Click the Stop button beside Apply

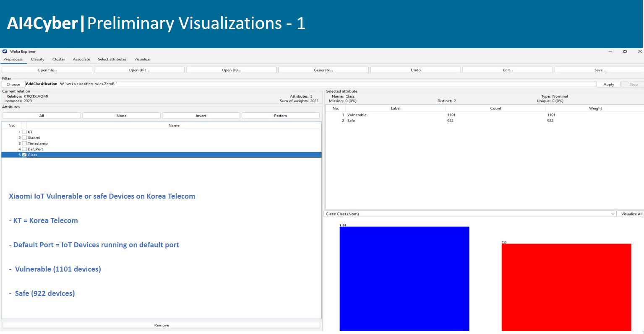coord(633,84)
